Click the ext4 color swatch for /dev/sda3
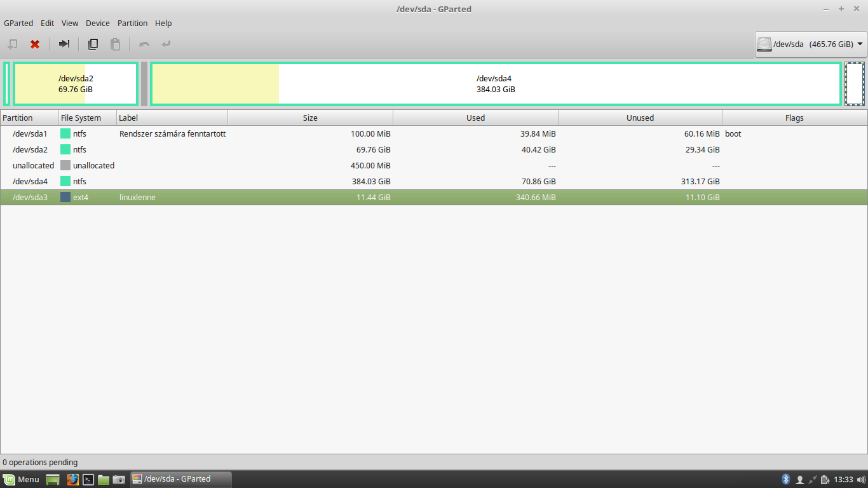868x488 pixels. 65,198
